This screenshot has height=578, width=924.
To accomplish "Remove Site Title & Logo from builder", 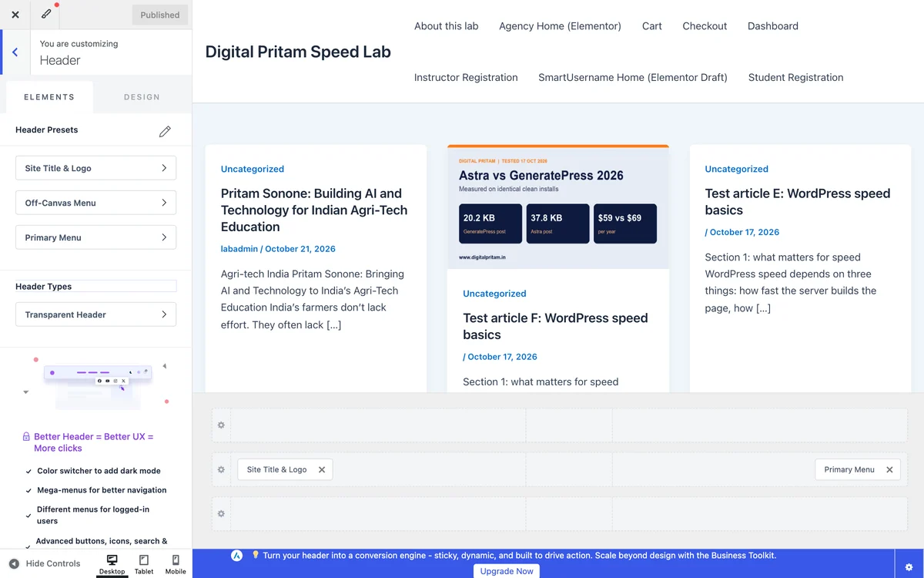I will pos(322,469).
